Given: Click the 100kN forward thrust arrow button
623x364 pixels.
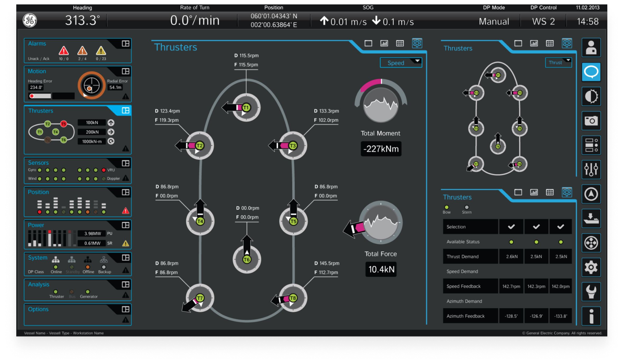Looking at the screenshot, I should click(x=111, y=123).
